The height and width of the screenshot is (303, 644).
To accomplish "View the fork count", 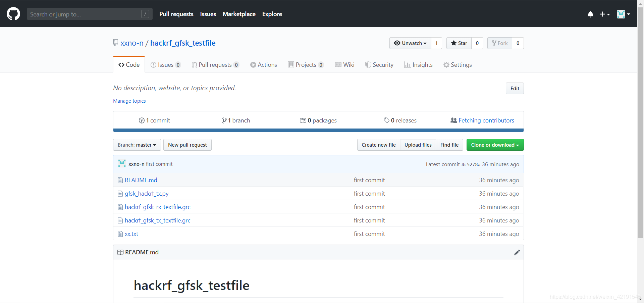I will coord(518,43).
